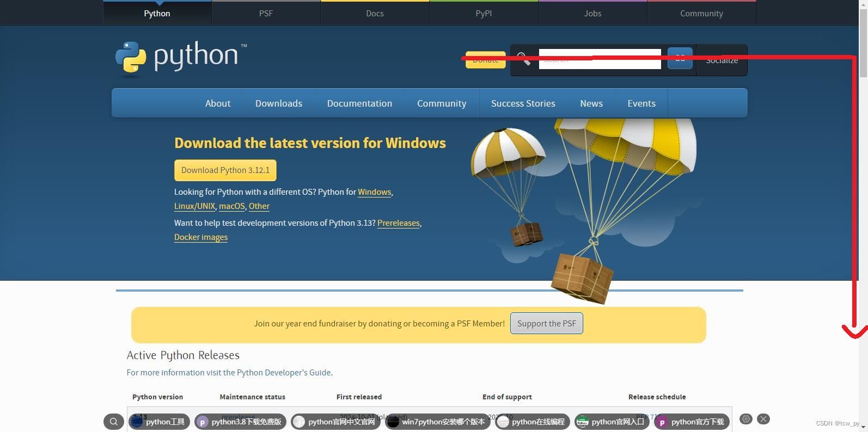The height and width of the screenshot is (432, 868).
Task: Open the Success Stories menu
Action: click(523, 103)
